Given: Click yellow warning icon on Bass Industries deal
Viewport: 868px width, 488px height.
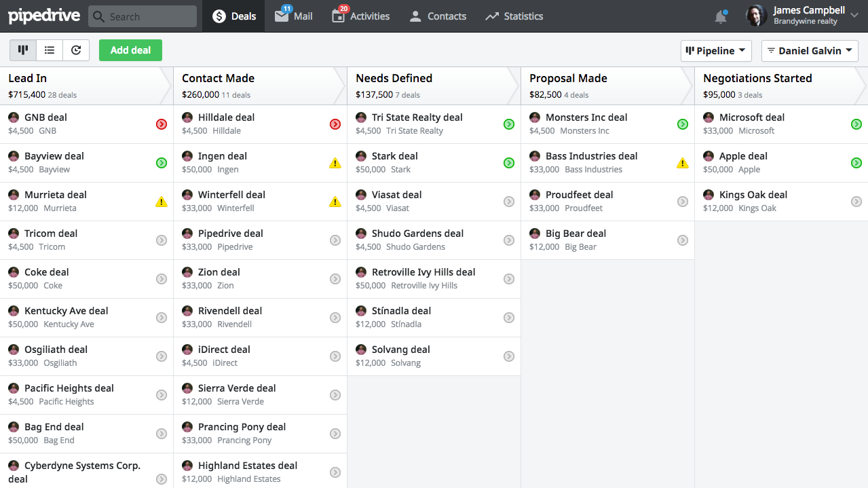Looking at the screenshot, I should coord(683,163).
